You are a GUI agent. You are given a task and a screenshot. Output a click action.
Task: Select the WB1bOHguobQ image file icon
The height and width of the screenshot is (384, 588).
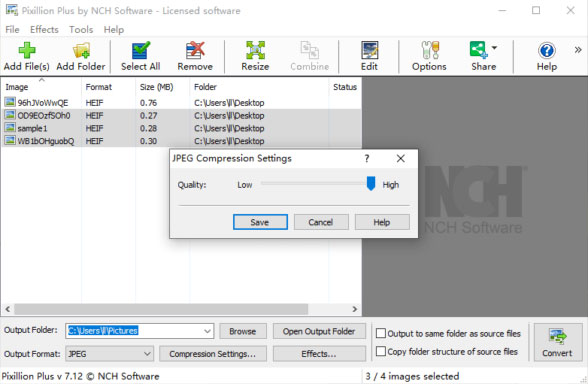click(x=10, y=140)
